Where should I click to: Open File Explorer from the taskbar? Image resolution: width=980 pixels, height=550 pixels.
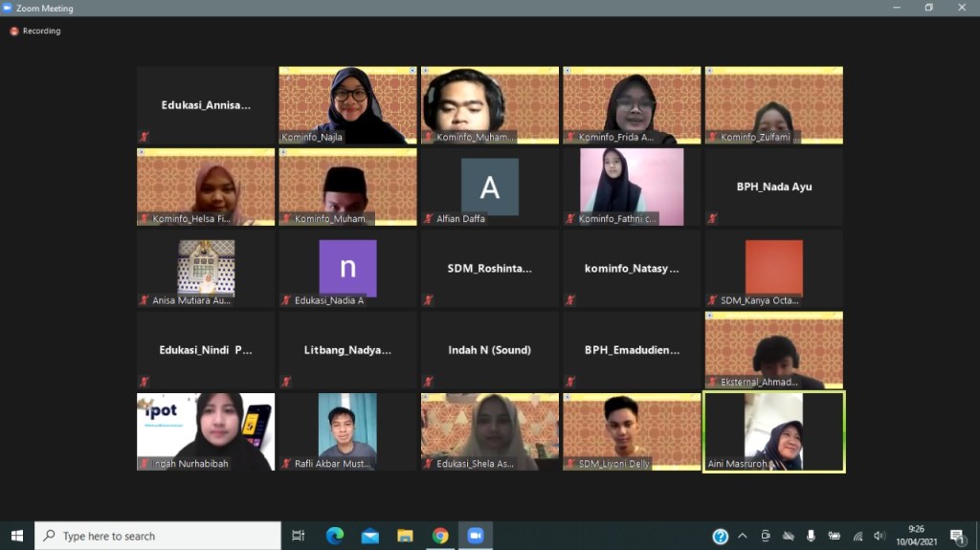405,536
